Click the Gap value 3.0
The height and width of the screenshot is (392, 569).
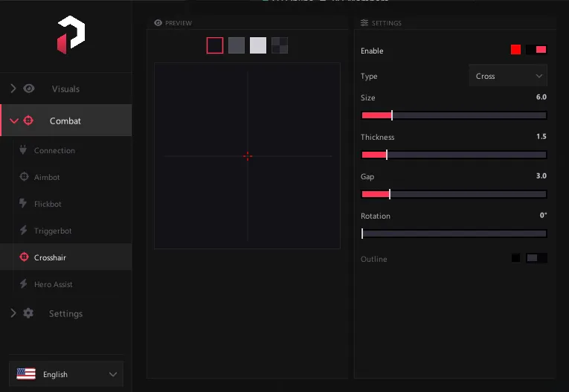pos(541,176)
